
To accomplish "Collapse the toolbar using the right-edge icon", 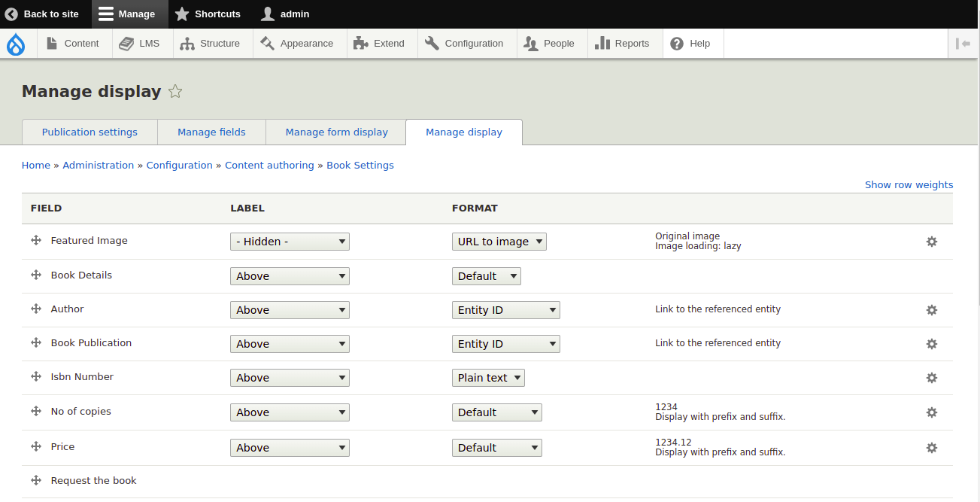I will click(x=963, y=43).
